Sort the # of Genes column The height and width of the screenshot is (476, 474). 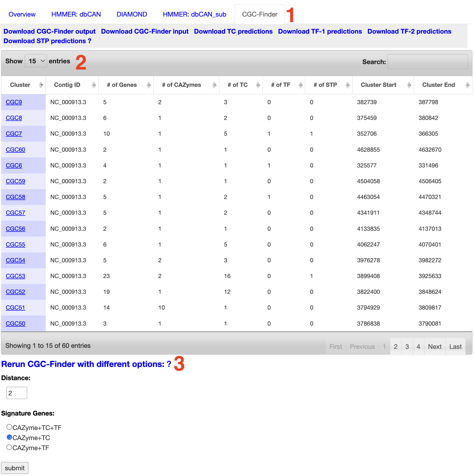[149, 85]
